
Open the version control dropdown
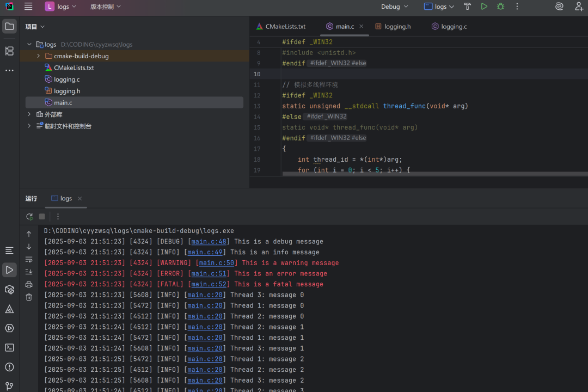point(106,7)
